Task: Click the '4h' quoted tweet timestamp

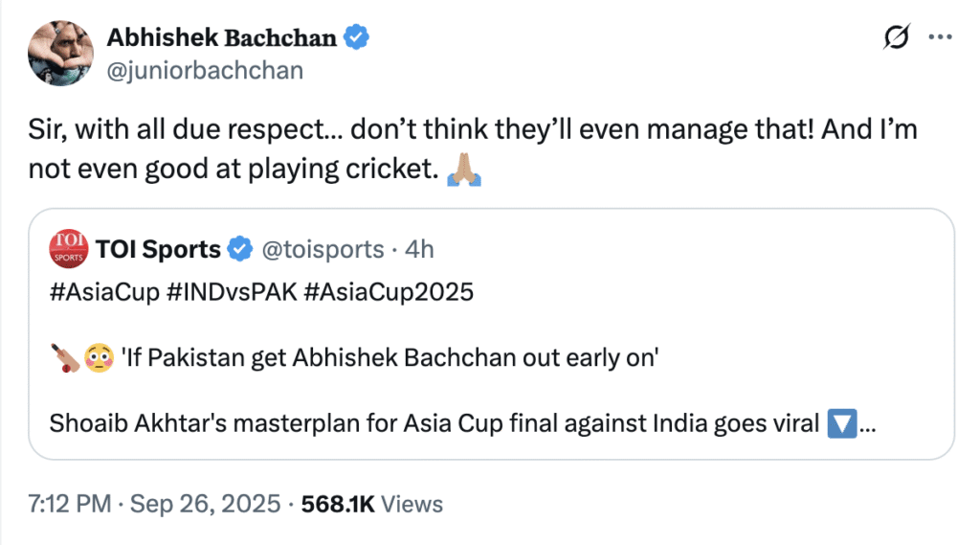Action: click(419, 250)
